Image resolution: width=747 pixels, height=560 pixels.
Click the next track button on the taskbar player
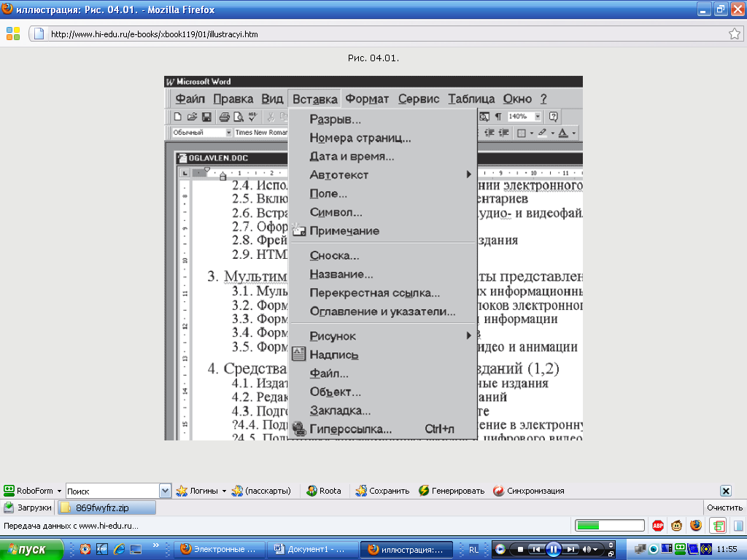point(572,550)
